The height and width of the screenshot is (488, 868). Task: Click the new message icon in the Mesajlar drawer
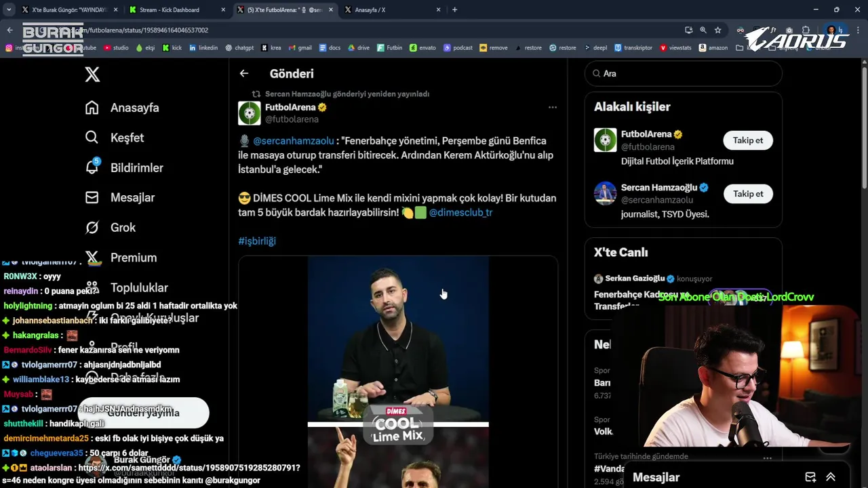pos(810,477)
